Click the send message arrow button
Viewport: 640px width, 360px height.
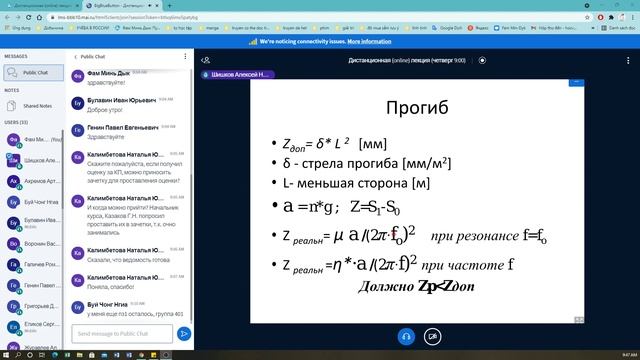point(184,333)
